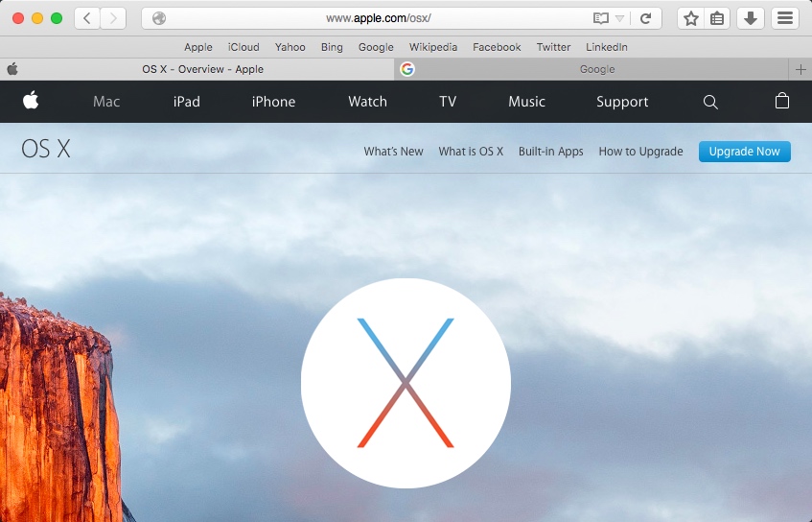
Task: Go forward with the forward arrow button
Action: 113,18
